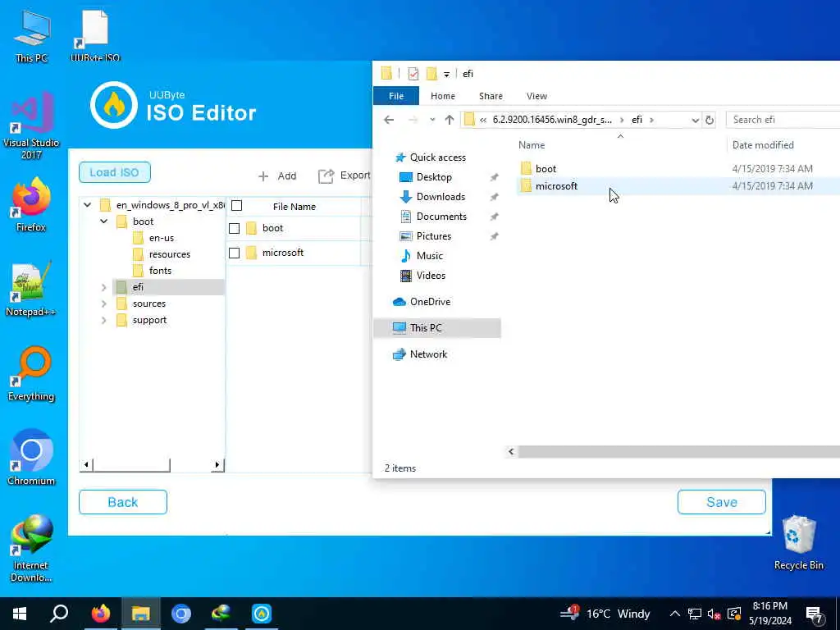Open the File tab in Explorer

pyautogui.click(x=396, y=96)
